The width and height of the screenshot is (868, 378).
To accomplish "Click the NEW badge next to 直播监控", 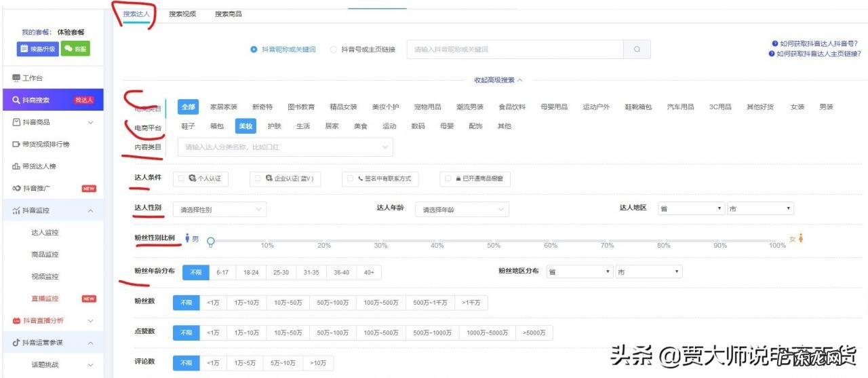I will (x=89, y=299).
